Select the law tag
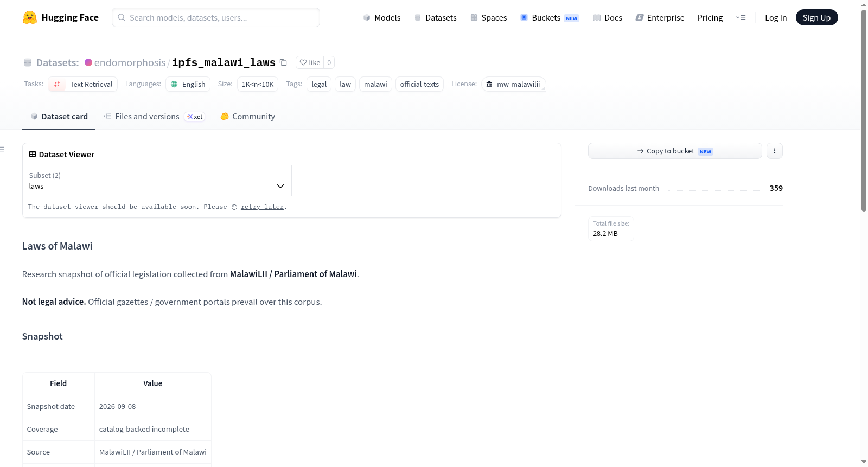Image resolution: width=868 pixels, height=467 pixels. [x=345, y=84]
